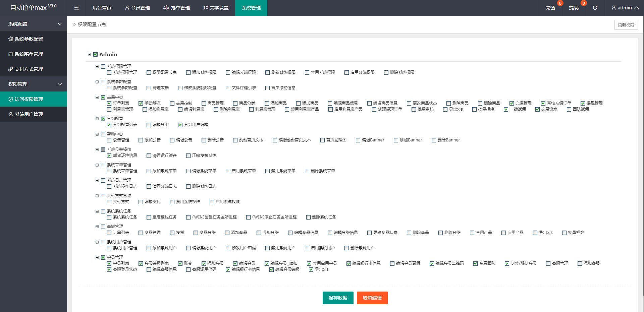
Task: Open 抢单管理 top navigation tab
Action: [176, 8]
